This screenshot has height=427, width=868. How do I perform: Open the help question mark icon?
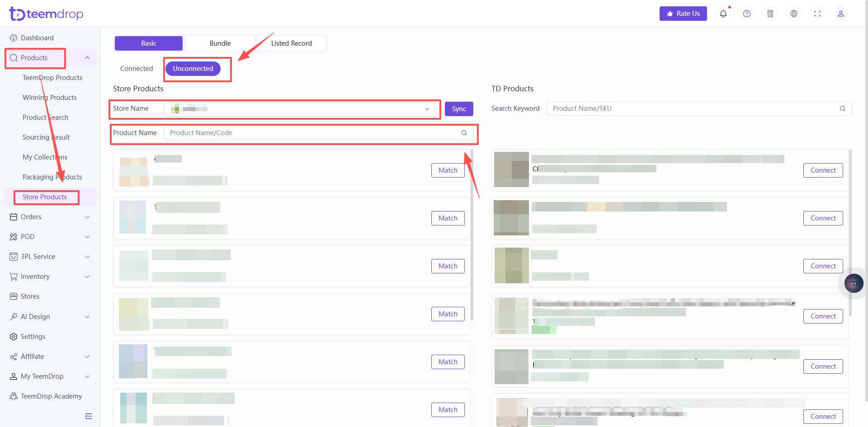(747, 14)
